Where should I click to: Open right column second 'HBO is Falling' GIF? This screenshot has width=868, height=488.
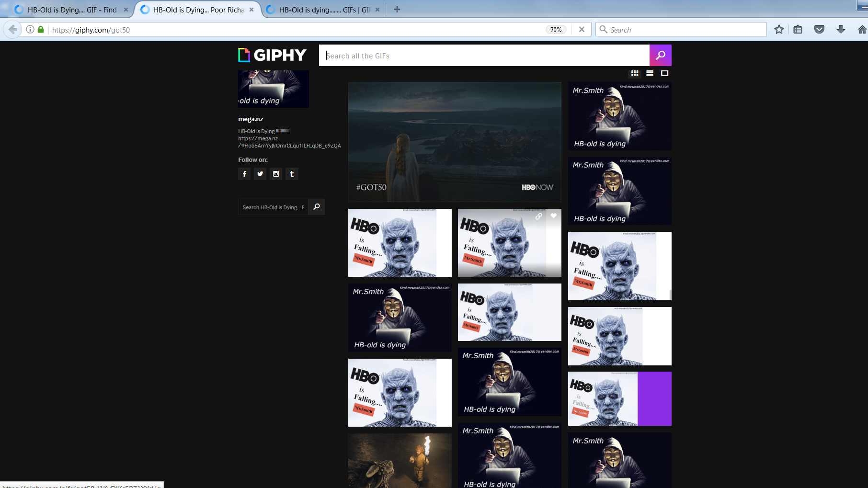point(620,336)
